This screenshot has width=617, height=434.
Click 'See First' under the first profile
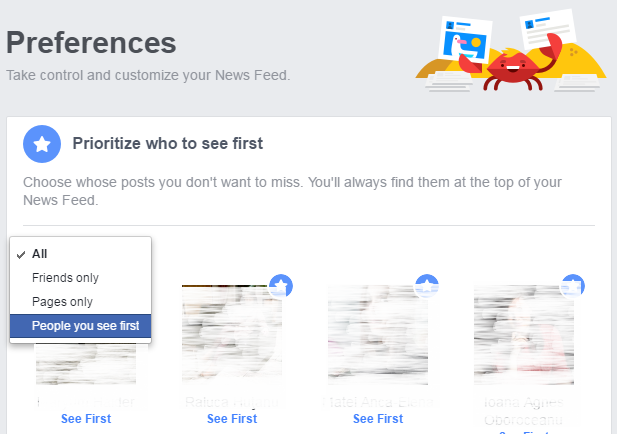[86, 419]
